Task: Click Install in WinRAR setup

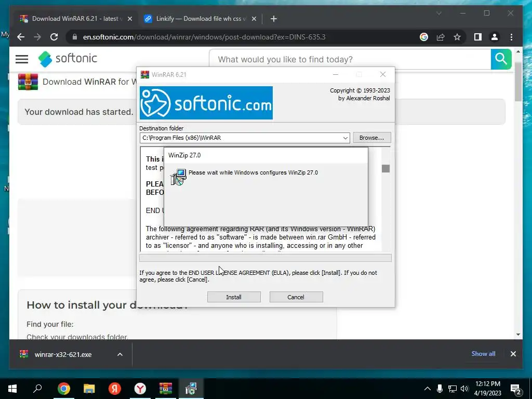Action: (234, 297)
